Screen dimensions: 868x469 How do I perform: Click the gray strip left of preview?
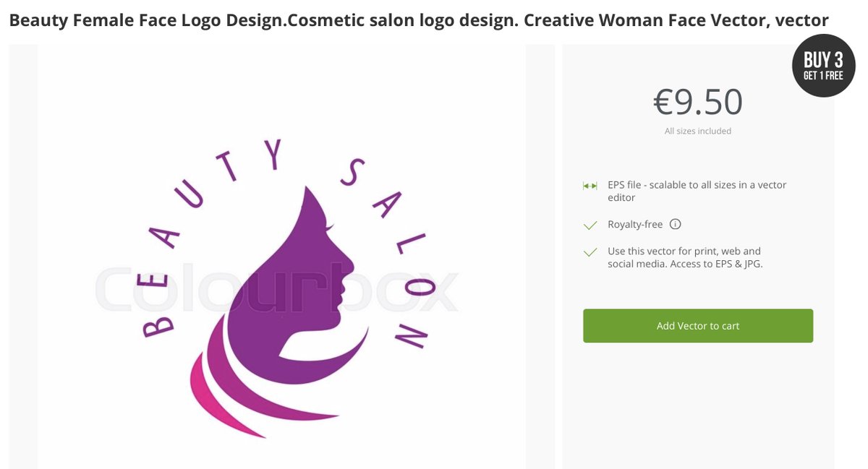click(x=23, y=257)
